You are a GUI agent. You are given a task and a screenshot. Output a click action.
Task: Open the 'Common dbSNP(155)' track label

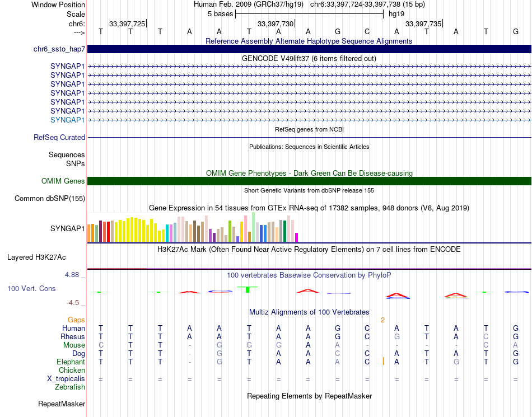coord(49,199)
